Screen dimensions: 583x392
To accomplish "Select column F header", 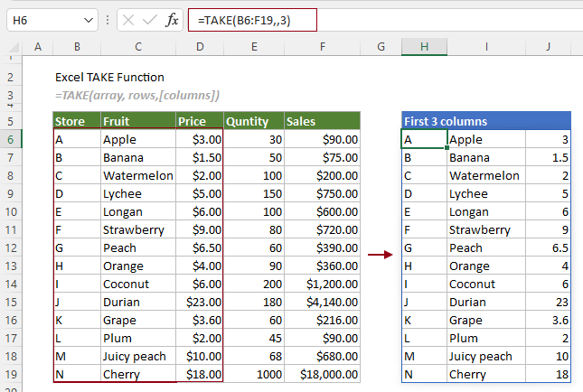I will pos(322,46).
